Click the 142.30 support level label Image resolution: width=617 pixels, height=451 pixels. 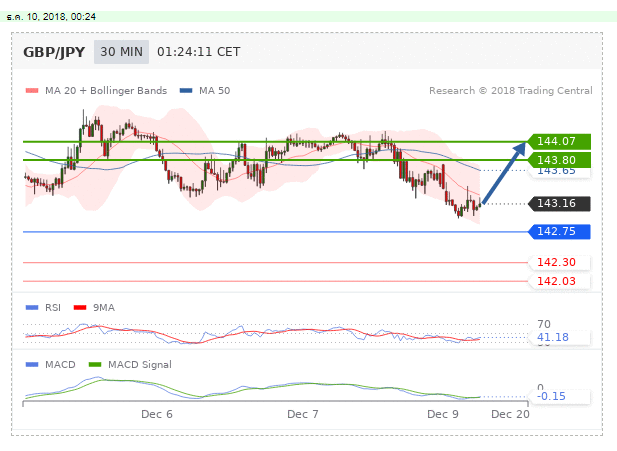click(x=556, y=263)
